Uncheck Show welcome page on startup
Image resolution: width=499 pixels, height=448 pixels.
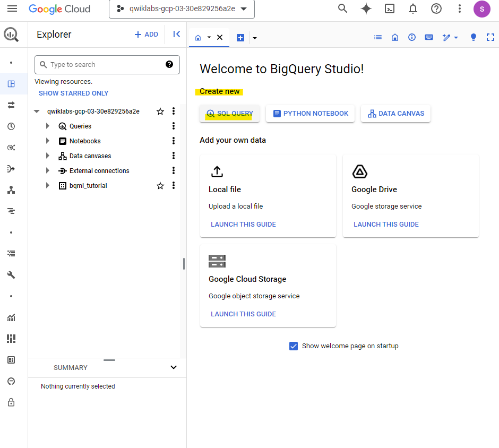pos(294,346)
